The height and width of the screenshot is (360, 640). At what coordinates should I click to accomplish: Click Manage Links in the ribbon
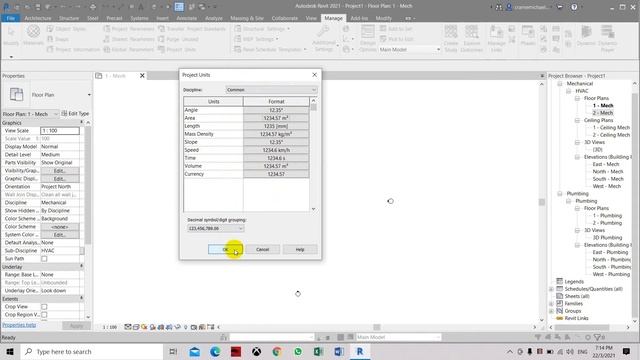pos(496,38)
